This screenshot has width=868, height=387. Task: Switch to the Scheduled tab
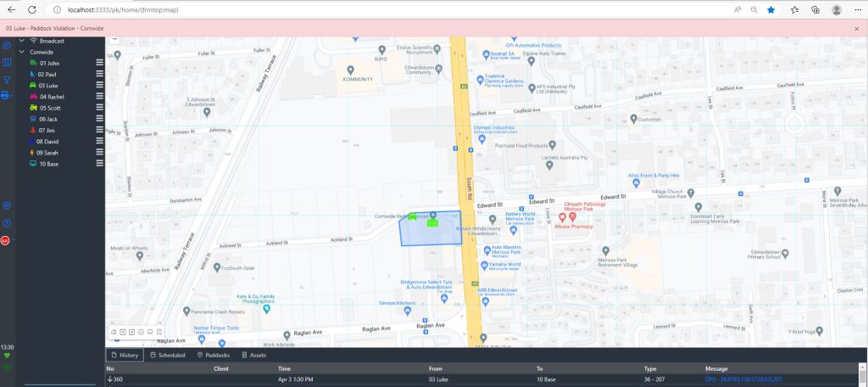coord(167,355)
